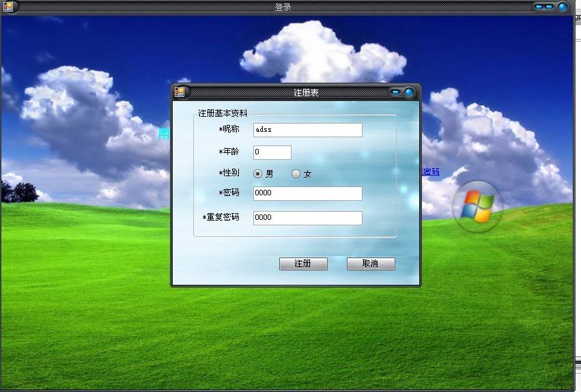The height and width of the screenshot is (392, 581).
Task: Focus the 昵称 nickname input field
Action: click(307, 130)
